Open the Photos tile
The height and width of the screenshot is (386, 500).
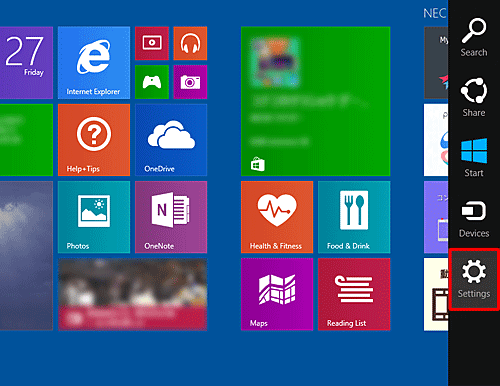(94, 217)
